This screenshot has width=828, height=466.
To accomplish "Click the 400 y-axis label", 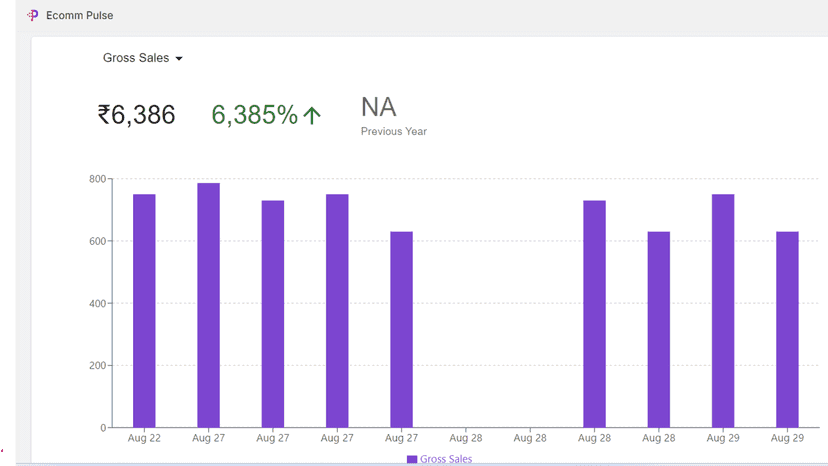I will click(x=97, y=303).
